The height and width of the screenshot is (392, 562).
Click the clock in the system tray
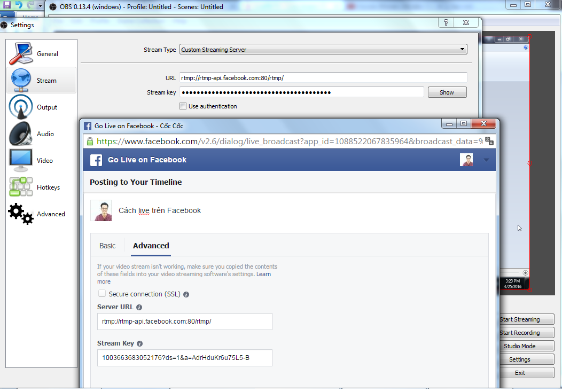pos(512,283)
